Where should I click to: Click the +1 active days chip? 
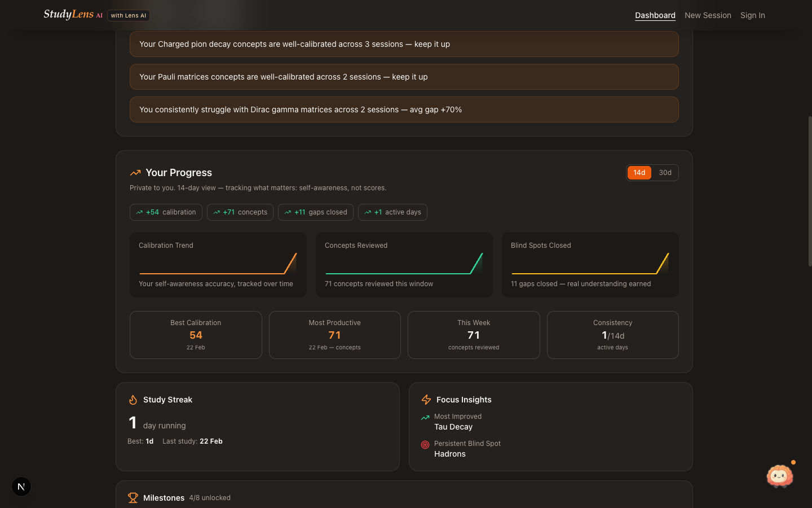[392, 212]
